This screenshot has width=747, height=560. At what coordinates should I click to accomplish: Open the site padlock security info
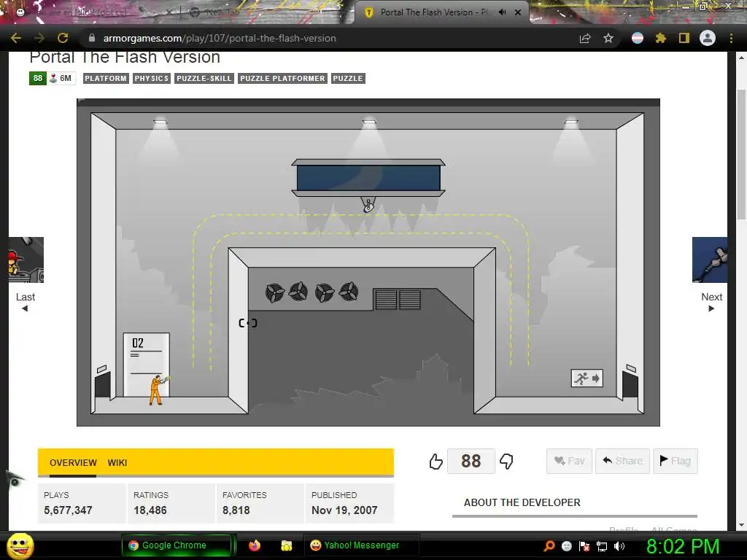click(92, 38)
